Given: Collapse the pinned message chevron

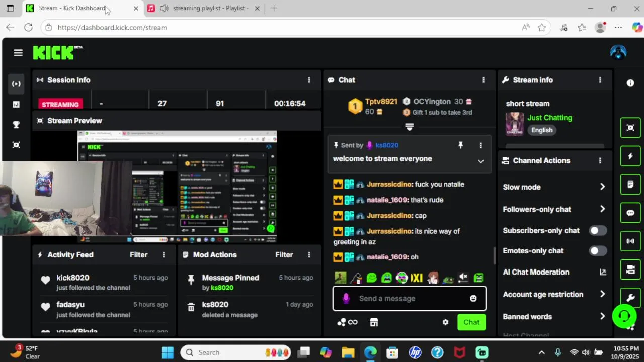Looking at the screenshot, I should coord(480,161).
